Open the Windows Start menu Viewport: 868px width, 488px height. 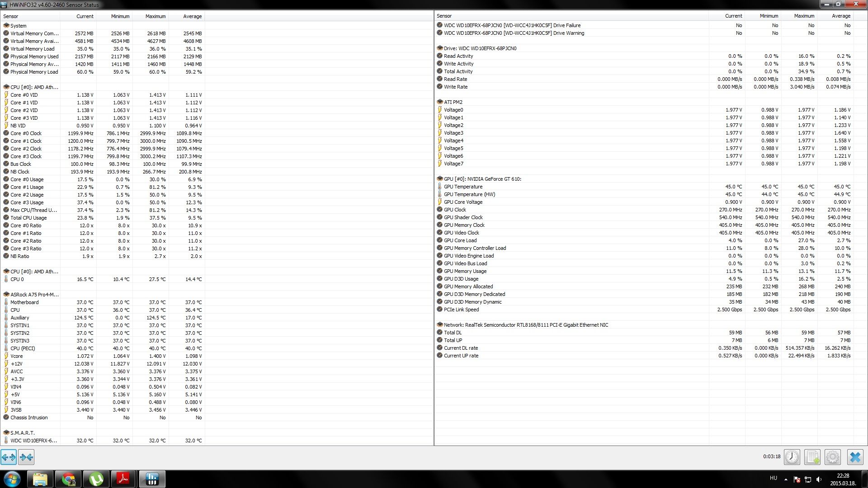pos(12,479)
